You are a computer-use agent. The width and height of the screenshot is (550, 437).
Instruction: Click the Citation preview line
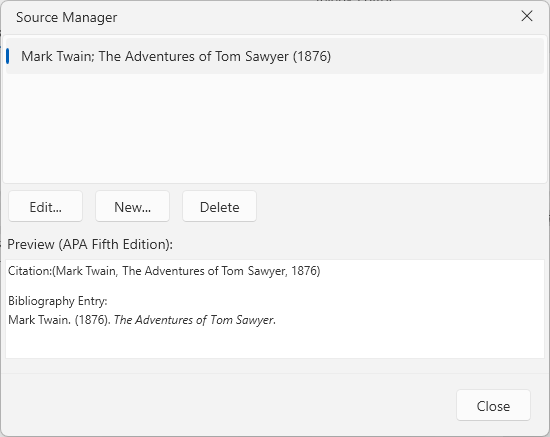click(x=164, y=271)
